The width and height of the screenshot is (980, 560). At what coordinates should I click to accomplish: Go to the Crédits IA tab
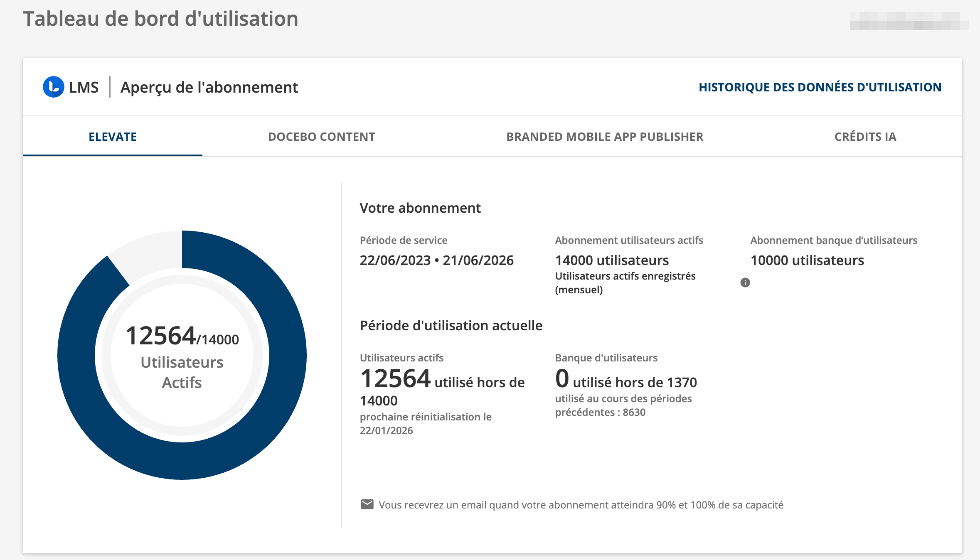point(865,137)
